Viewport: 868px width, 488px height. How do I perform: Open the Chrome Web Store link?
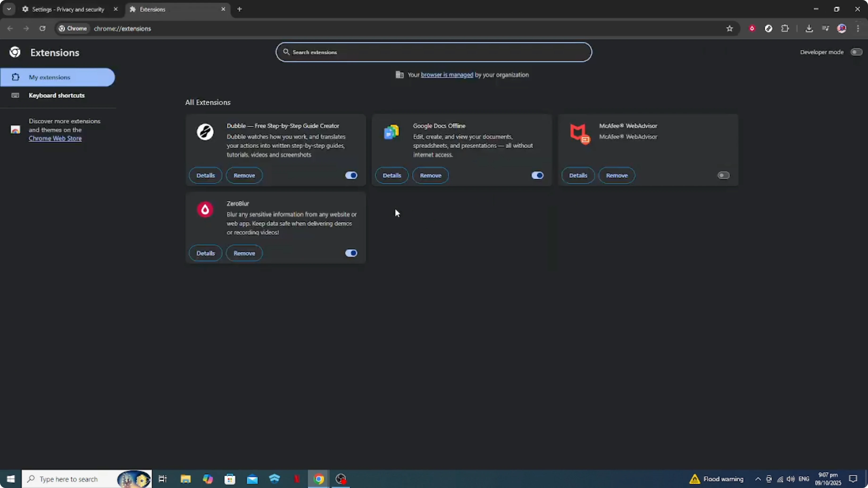[55, 138]
